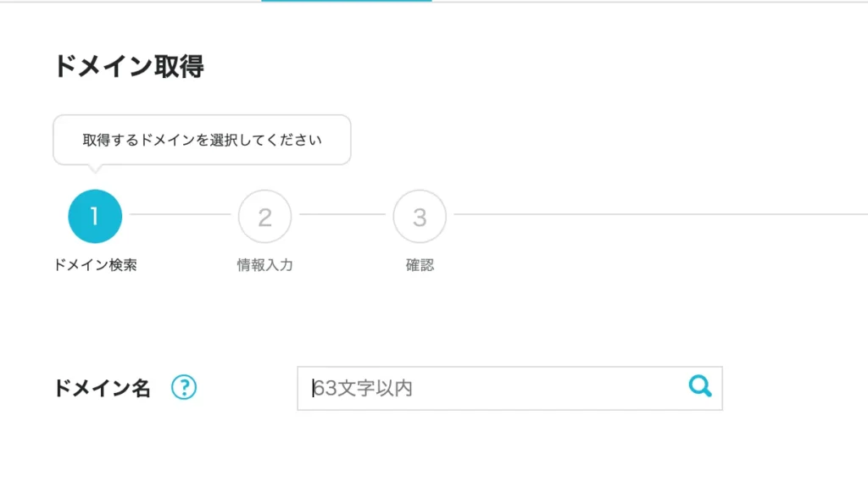This screenshot has height=498, width=868.
Task: Click the blue active tab indicator at top
Action: pyautogui.click(x=346, y=1)
